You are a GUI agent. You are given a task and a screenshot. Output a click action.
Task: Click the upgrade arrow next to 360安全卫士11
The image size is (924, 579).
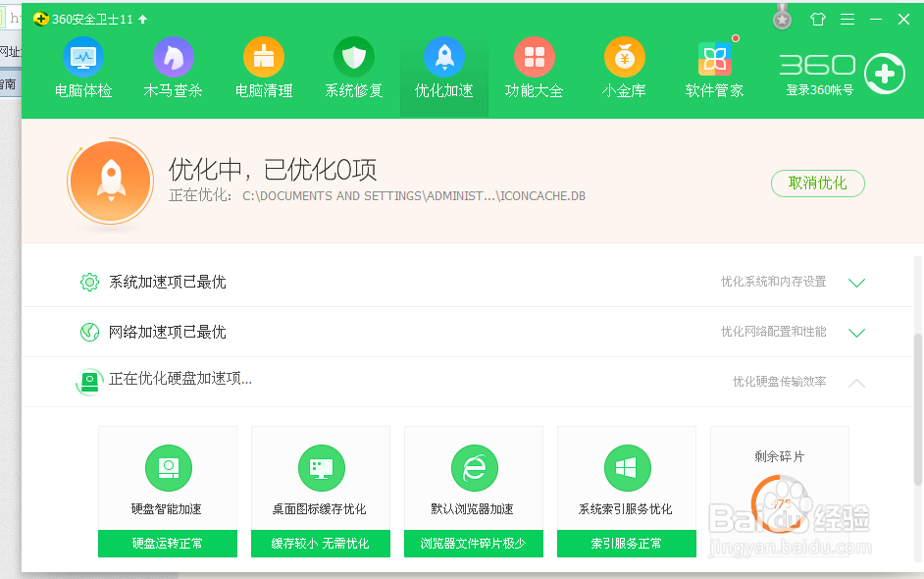tap(142, 19)
